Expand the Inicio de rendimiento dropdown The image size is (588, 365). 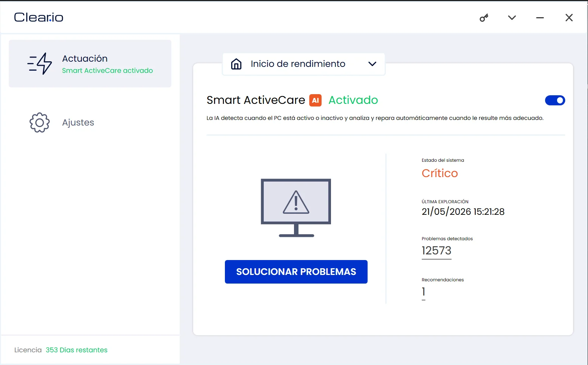click(304, 64)
